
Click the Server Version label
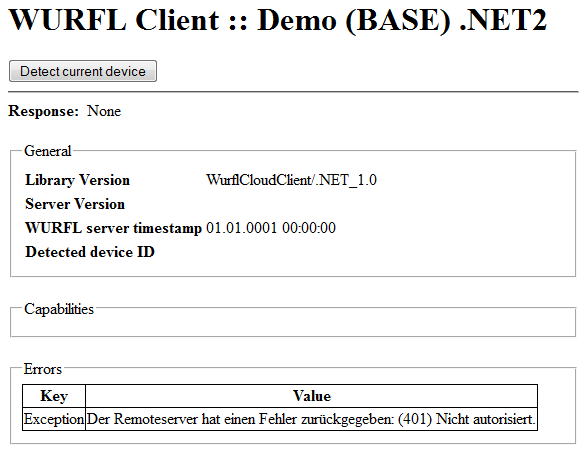pyautogui.click(x=75, y=204)
